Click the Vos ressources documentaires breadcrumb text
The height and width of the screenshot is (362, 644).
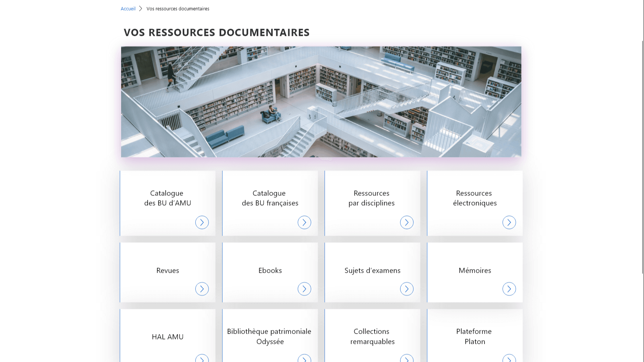point(178,9)
